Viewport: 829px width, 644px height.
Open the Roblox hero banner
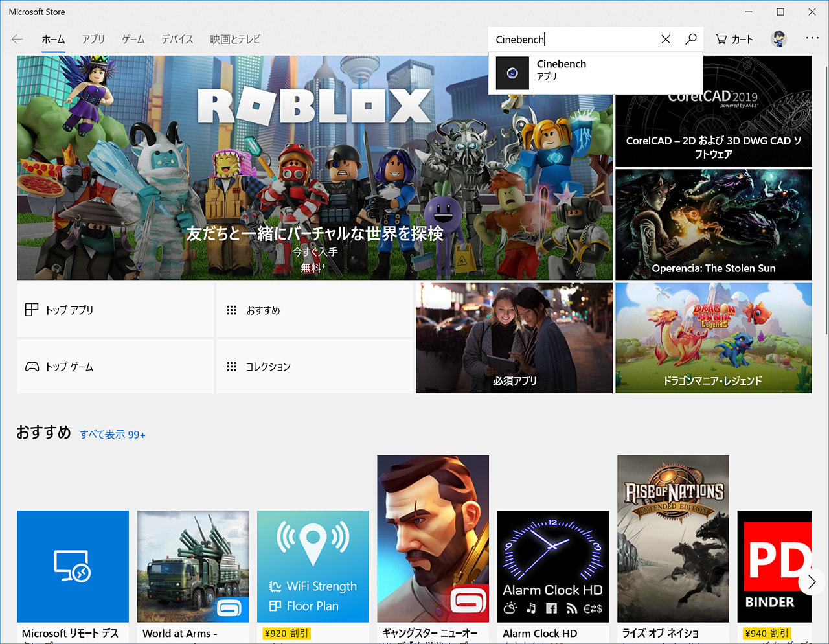(x=315, y=168)
